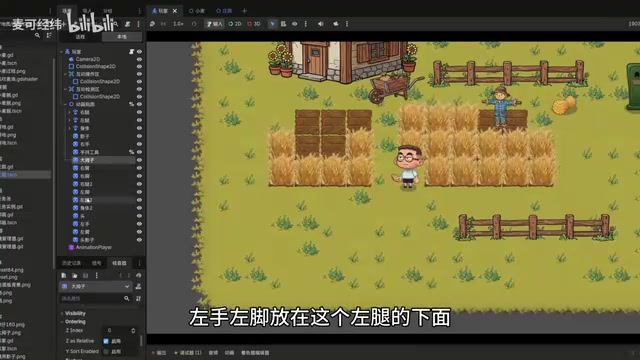Screen dimensions: 640x360
Task: Select the AnimationPlayer node
Action: coord(93,247)
